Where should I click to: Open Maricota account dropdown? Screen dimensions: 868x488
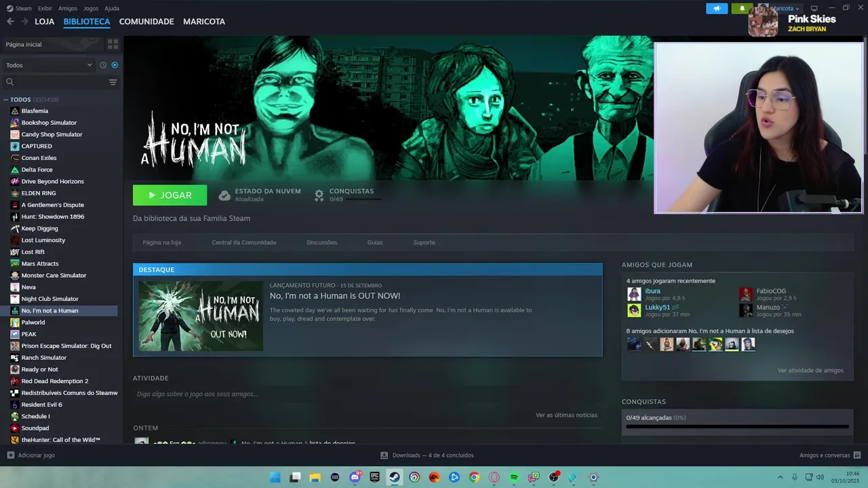point(784,9)
